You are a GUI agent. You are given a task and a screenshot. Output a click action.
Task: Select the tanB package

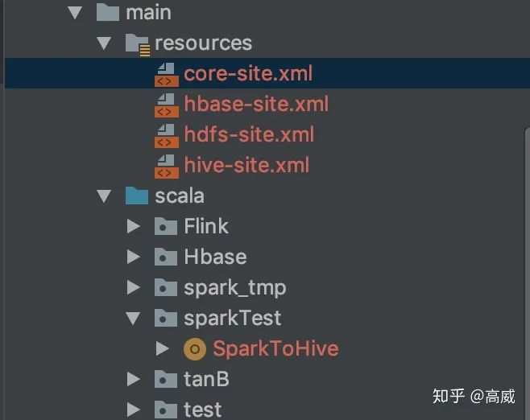[206, 379]
